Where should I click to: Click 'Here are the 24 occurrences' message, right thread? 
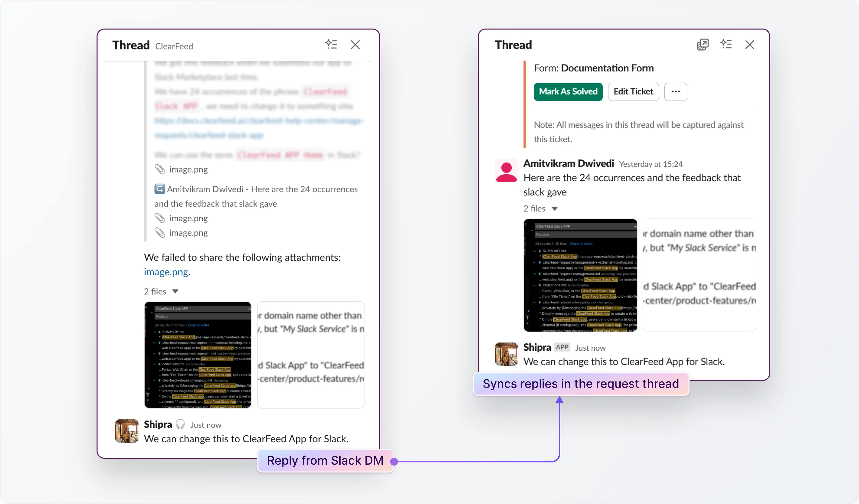(632, 185)
